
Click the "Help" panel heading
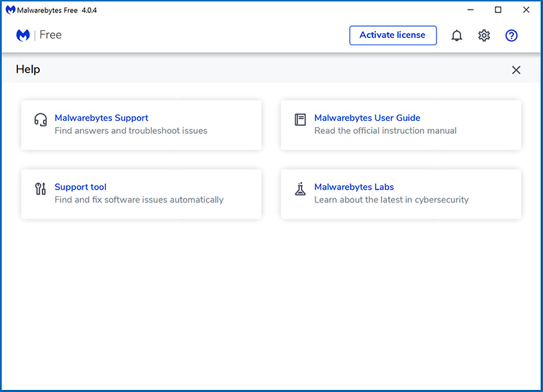[x=28, y=69]
